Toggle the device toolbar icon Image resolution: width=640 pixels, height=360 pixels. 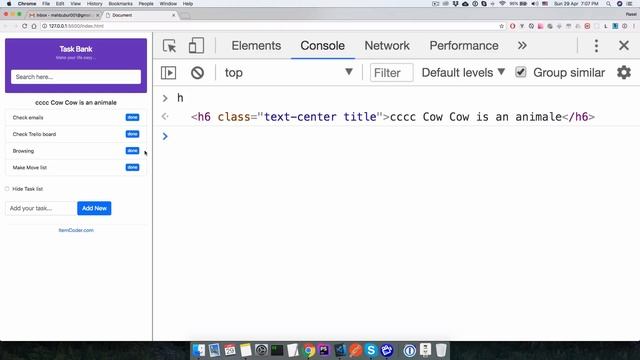coord(196,46)
